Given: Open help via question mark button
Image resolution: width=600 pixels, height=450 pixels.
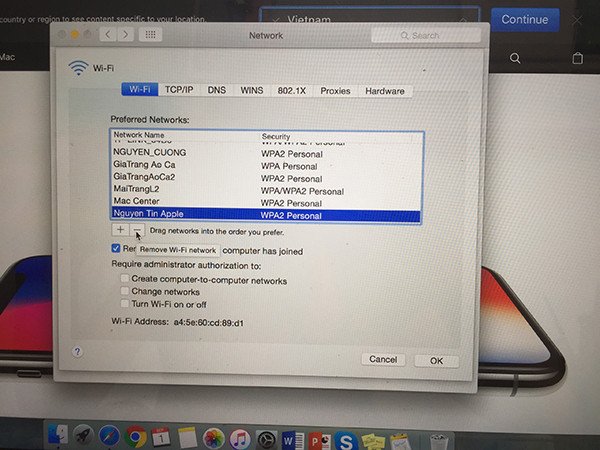Looking at the screenshot, I should click(77, 352).
